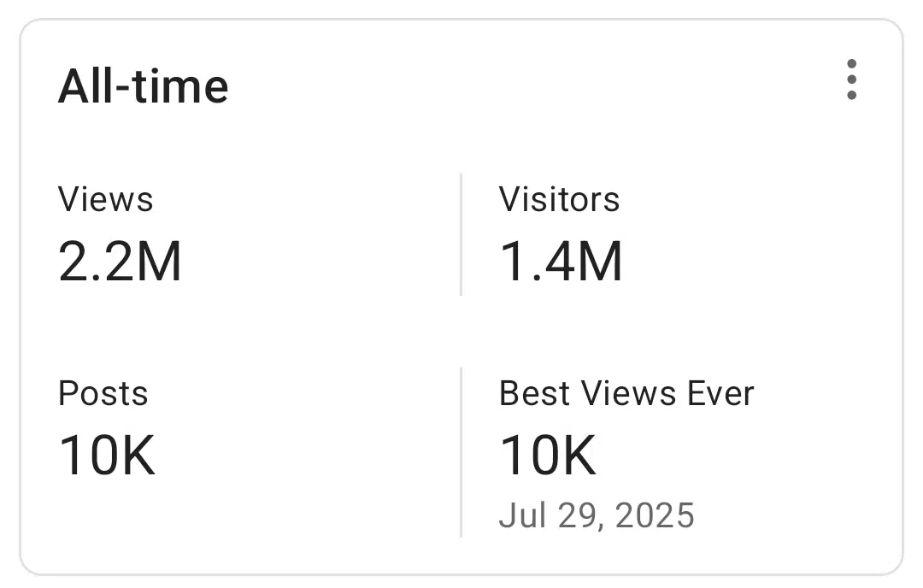Click the divider between Posts and Best Views Ever

pos(461,451)
